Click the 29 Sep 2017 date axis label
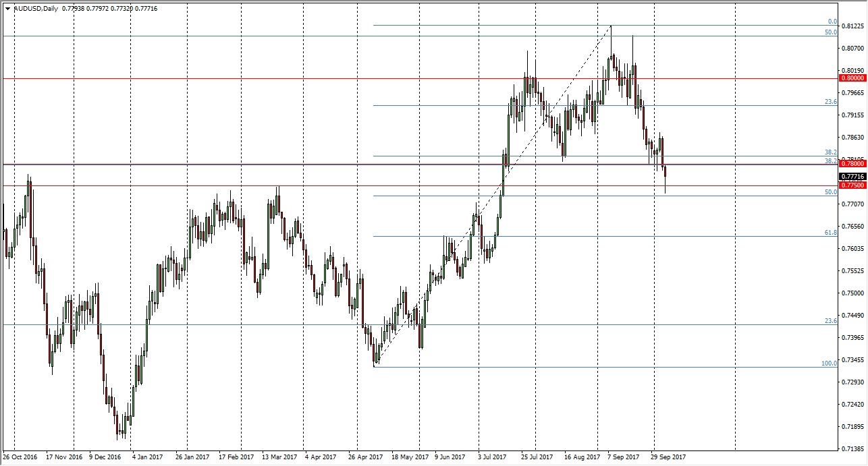This screenshot has height=466, width=868. [668, 457]
